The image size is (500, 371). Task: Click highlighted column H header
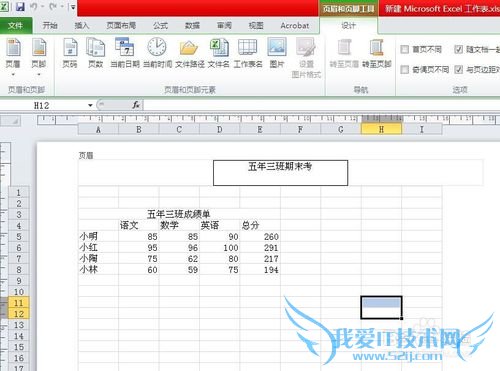[x=381, y=129]
